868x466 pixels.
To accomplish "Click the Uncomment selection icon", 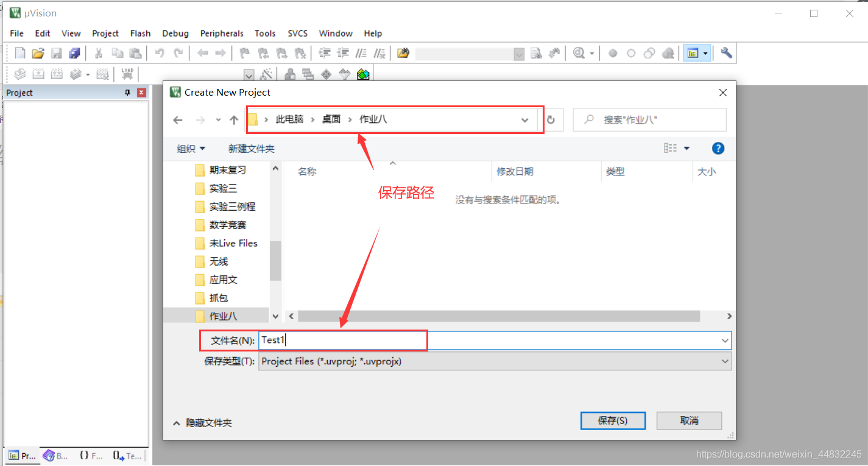I will pyautogui.click(x=379, y=53).
